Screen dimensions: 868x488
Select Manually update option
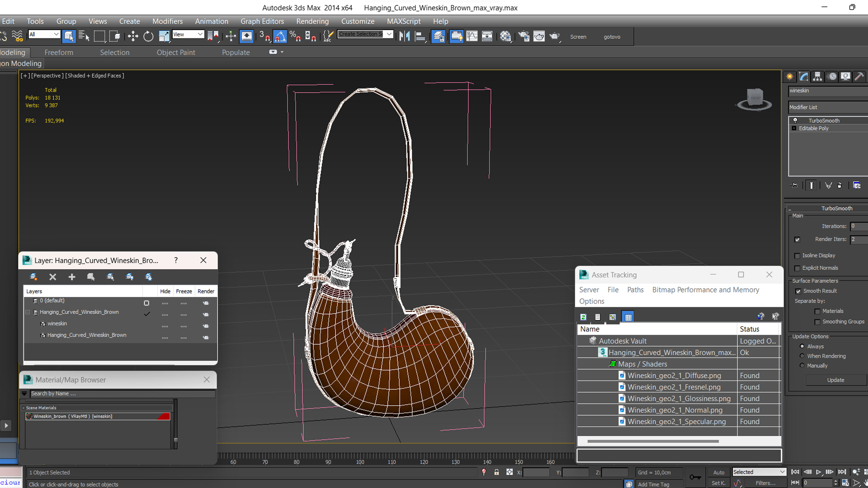point(802,366)
